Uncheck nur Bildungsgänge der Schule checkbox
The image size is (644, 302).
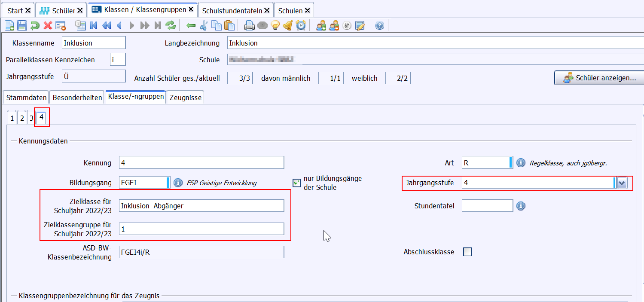(297, 183)
